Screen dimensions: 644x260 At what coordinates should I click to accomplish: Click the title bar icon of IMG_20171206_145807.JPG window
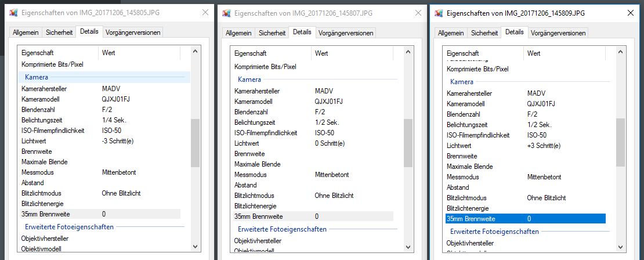[x=226, y=13]
